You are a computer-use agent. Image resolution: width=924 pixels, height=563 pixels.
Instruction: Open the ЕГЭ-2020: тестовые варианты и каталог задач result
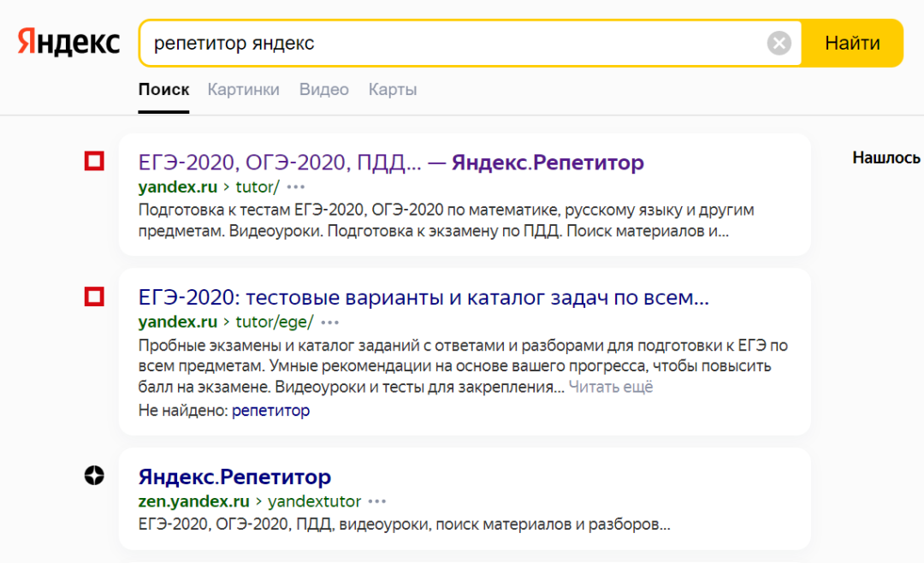(423, 298)
